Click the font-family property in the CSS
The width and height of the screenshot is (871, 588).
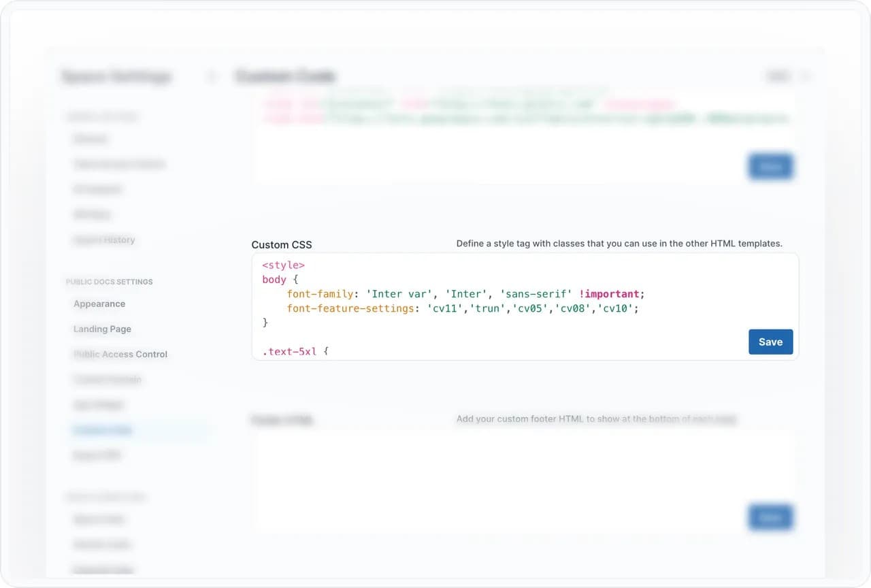[x=318, y=294]
